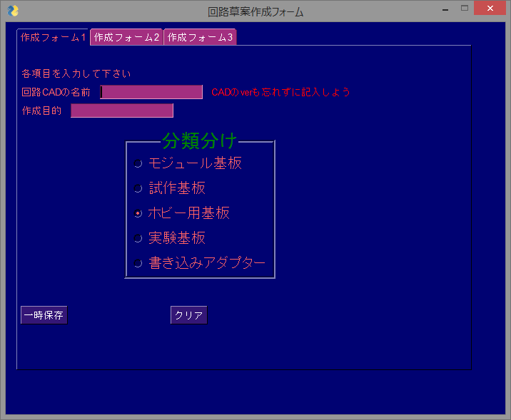This screenshot has width=511, height=420.
Task: Click the クリア button
Action: (188, 315)
